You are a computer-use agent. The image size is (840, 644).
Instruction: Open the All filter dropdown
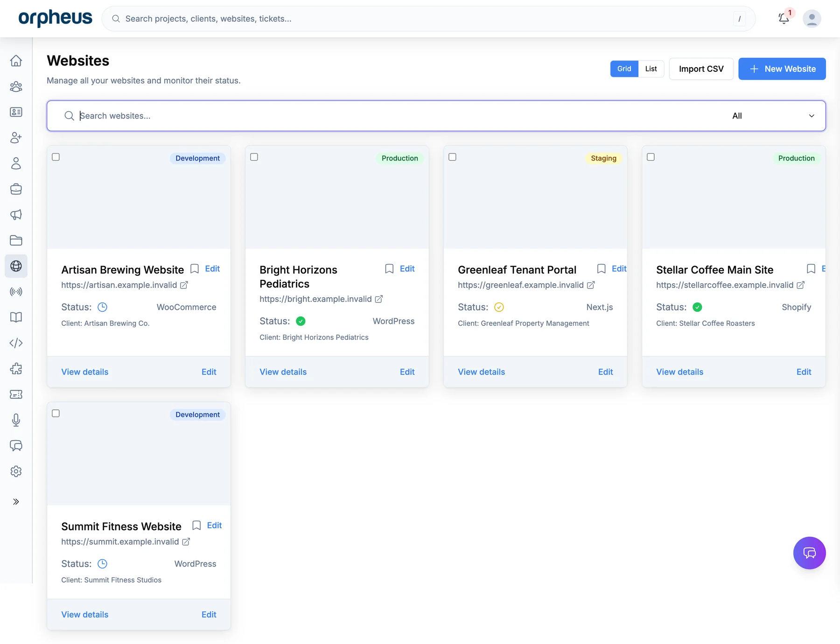point(773,116)
